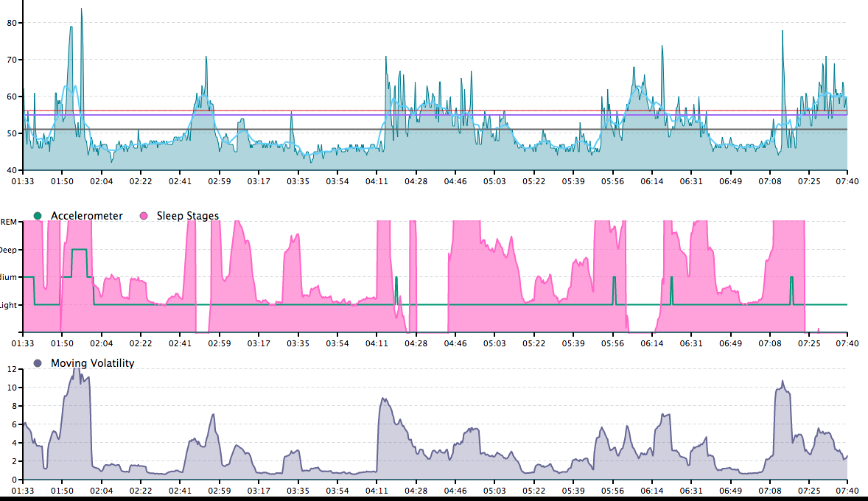868x501 pixels.
Task: Click the volatility peak just after 07:08
Action: point(783,382)
